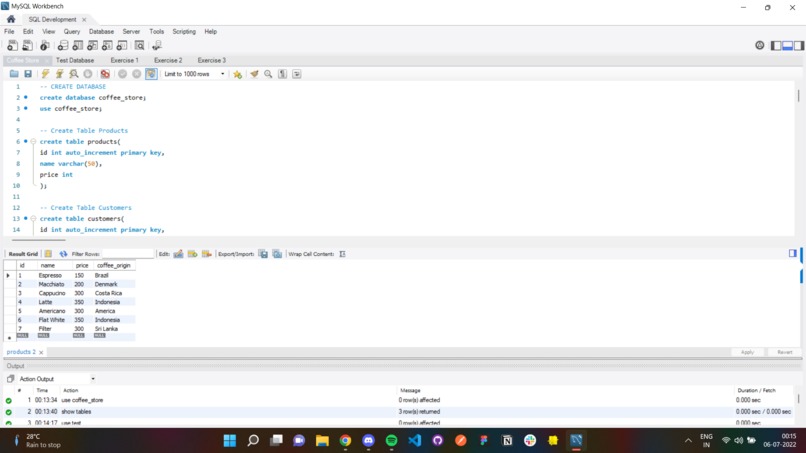
Task: Toggle the bottom output panel view icon
Action: 787,46
